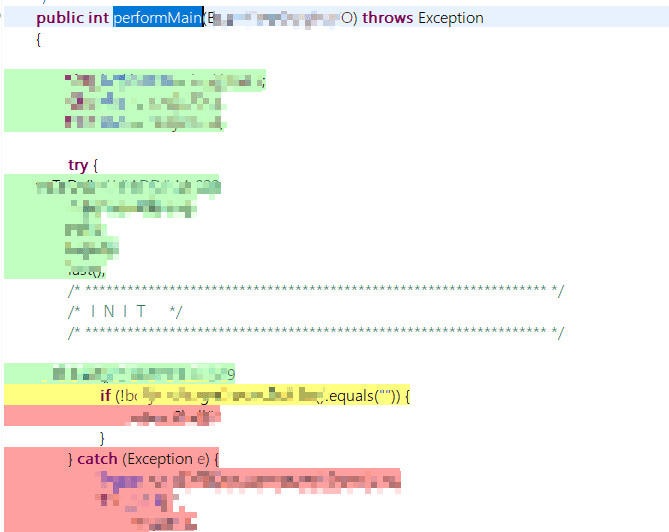Click the "public" keyword in the signature
This screenshot has width=669, height=532.
point(60,18)
